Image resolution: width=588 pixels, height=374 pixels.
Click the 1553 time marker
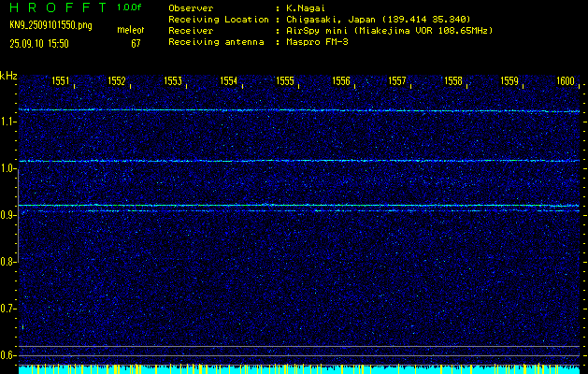click(173, 81)
